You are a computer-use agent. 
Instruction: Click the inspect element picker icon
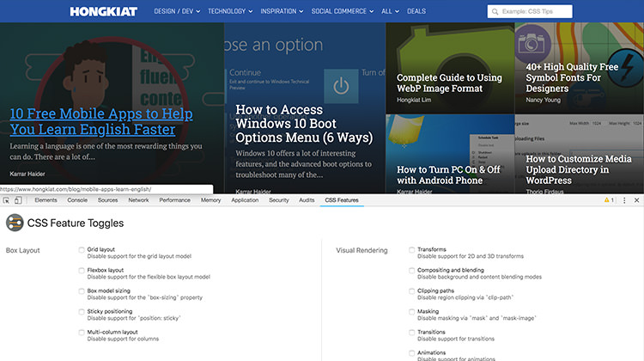(x=7, y=199)
